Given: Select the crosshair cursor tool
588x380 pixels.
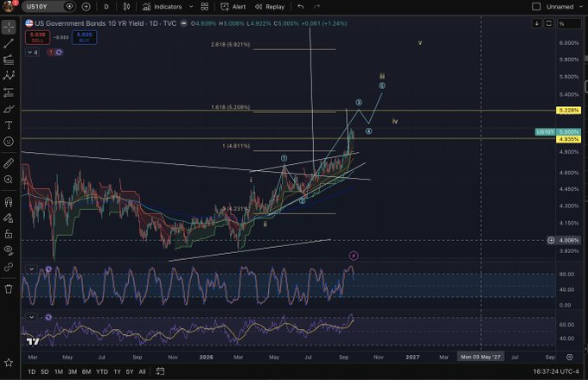Looking at the screenshot, I should pyautogui.click(x=9, y=27).
